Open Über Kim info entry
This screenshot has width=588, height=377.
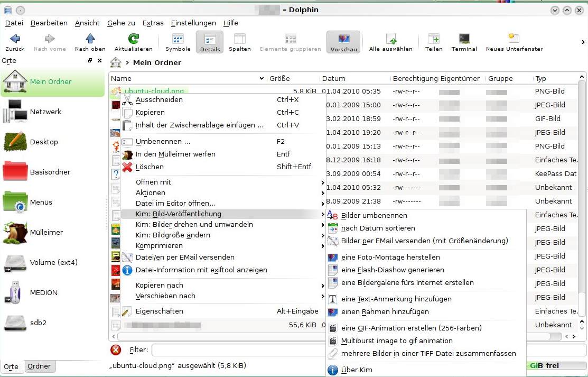coord(426,370)
